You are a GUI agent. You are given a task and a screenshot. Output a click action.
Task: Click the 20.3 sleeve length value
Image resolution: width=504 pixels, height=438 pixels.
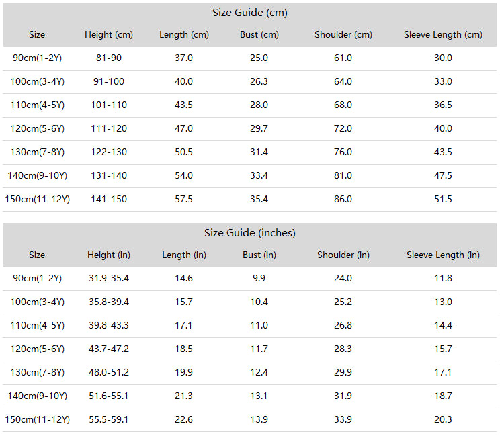pyautogui.click(x=443, y=420)
